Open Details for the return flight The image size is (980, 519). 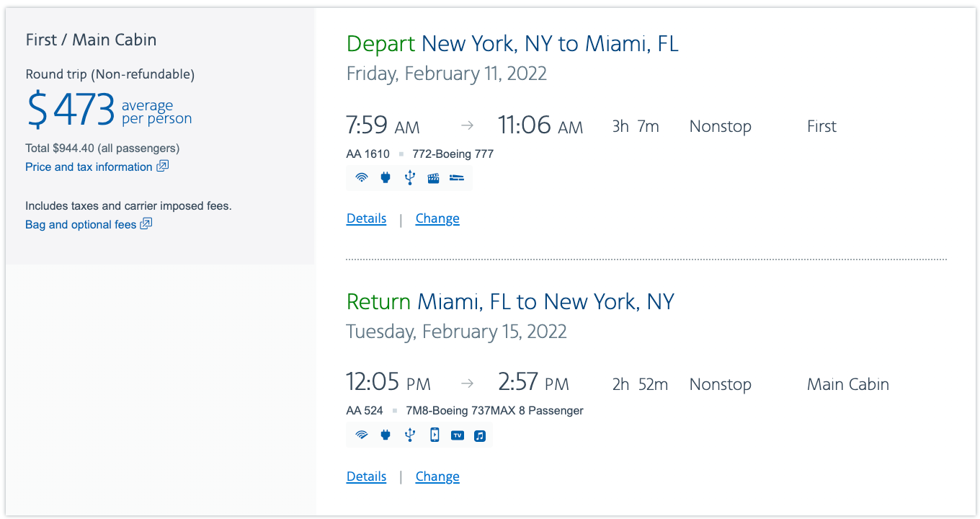click(366, 476)
